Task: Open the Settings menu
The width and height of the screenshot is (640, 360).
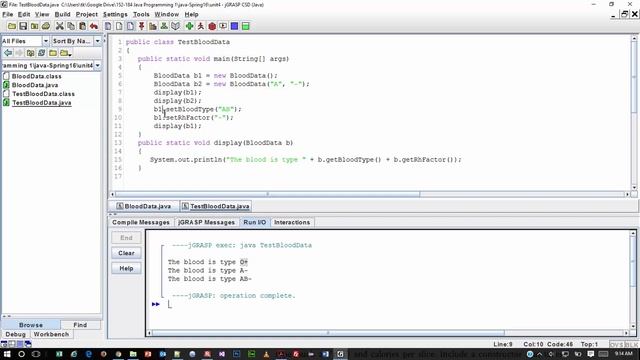Action: click(x=115, y=14)
